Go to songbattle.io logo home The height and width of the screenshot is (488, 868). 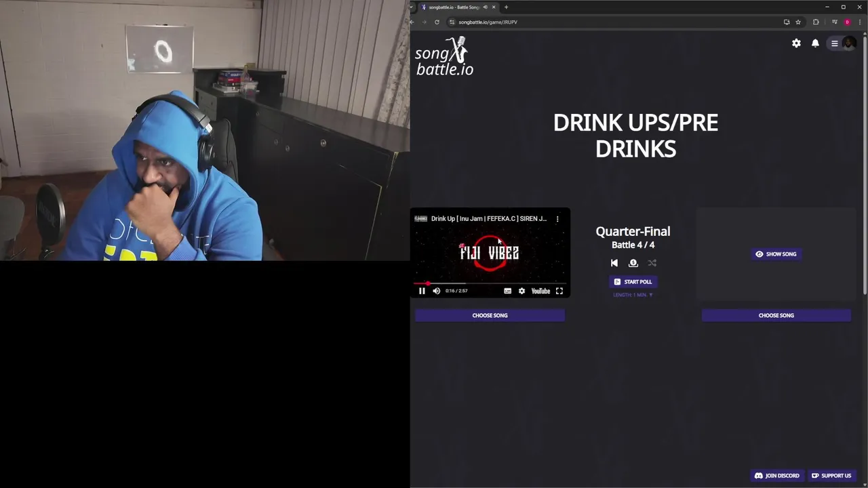click(444, 56)
